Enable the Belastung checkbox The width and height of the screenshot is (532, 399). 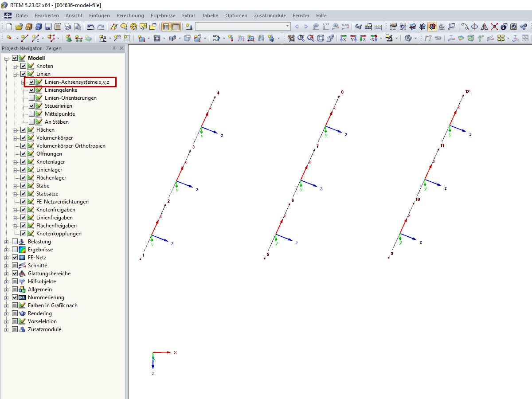pyautogui.click(x=15, y=242)
